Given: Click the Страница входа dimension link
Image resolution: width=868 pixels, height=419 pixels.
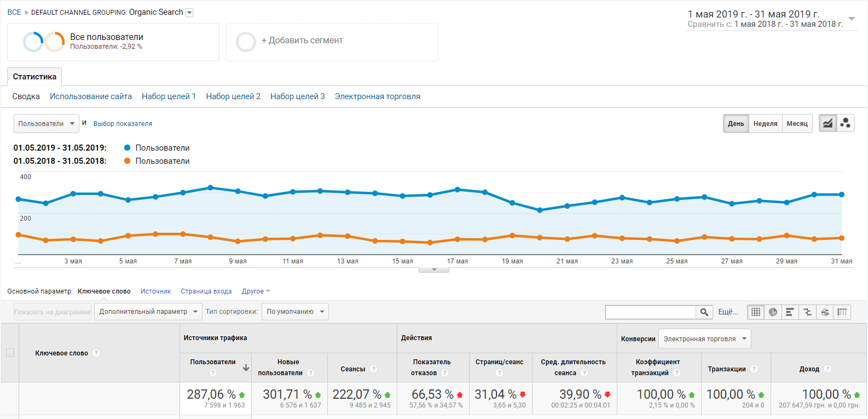Looking at the screenshot, I should pyautogui.click(x=206, y=291).
